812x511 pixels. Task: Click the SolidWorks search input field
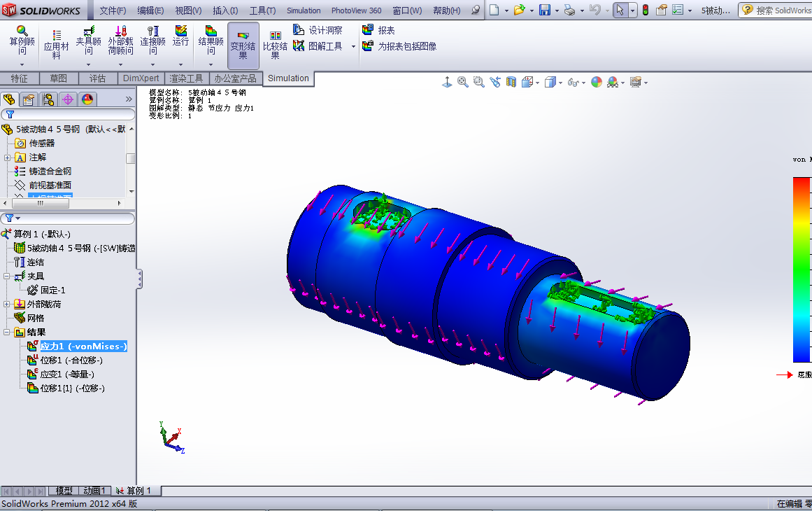pyautogui.click(x=783, y=10)
